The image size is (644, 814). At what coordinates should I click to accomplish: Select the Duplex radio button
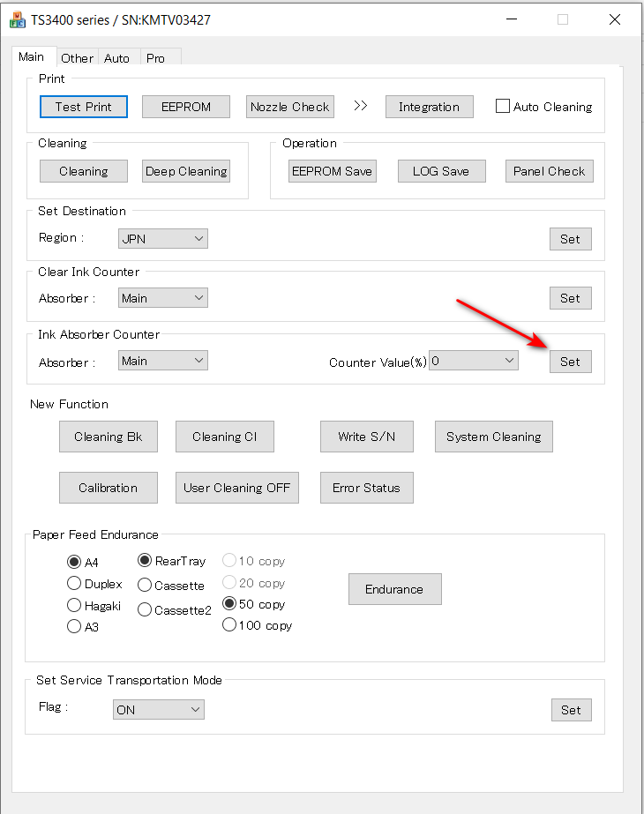(74, 584)
